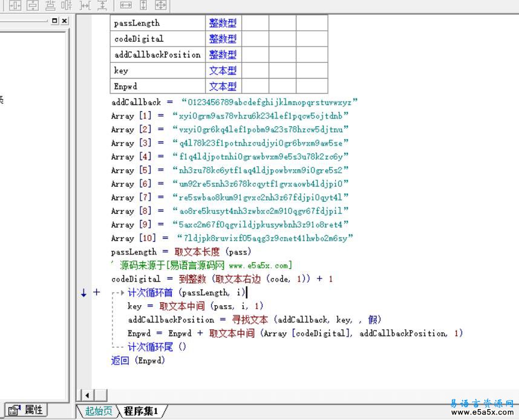Open the 文本型 type link for Enpwd

click(x=223, y=86)
